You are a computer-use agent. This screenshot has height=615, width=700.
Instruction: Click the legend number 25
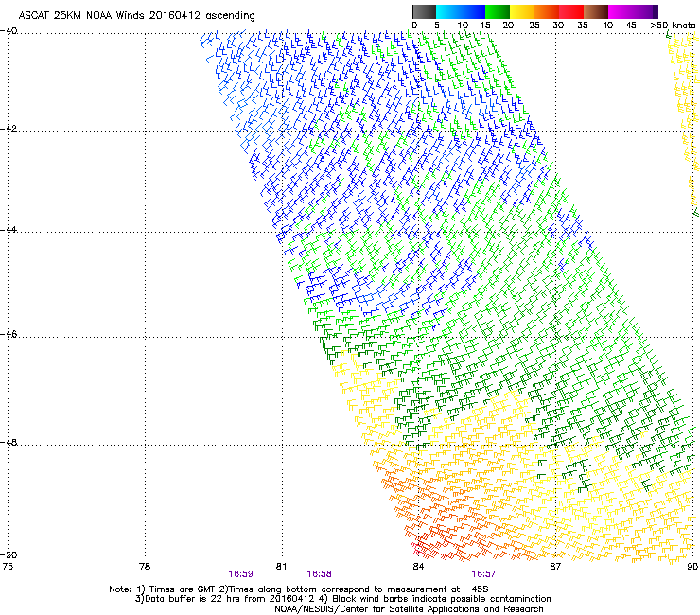pyautogui.click(x=534, y=26)
